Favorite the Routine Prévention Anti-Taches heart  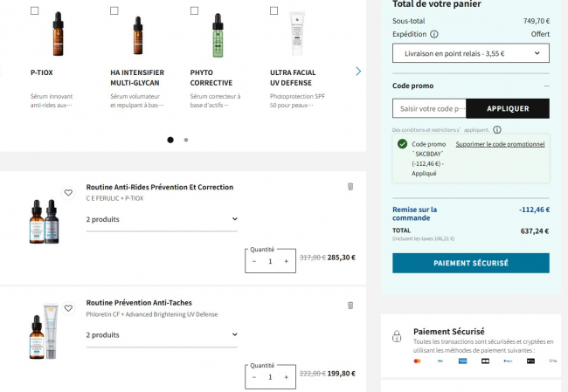pos(68,308)
